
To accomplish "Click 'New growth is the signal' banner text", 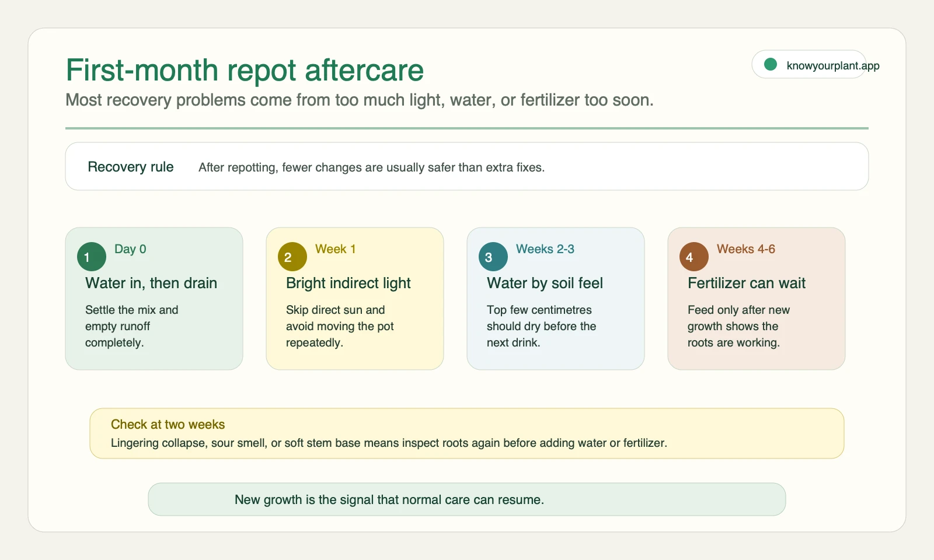I will coord(389,500).
